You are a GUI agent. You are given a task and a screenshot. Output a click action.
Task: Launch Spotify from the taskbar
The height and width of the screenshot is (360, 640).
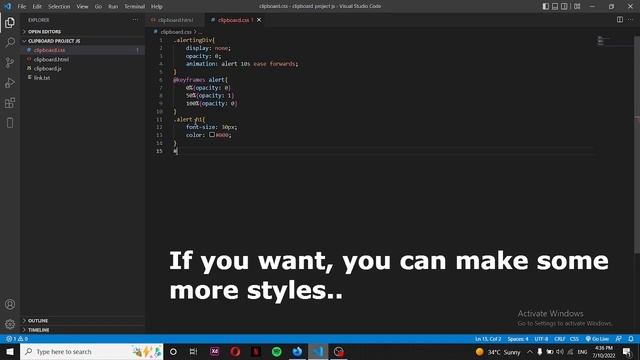click(x=276, y=351)
